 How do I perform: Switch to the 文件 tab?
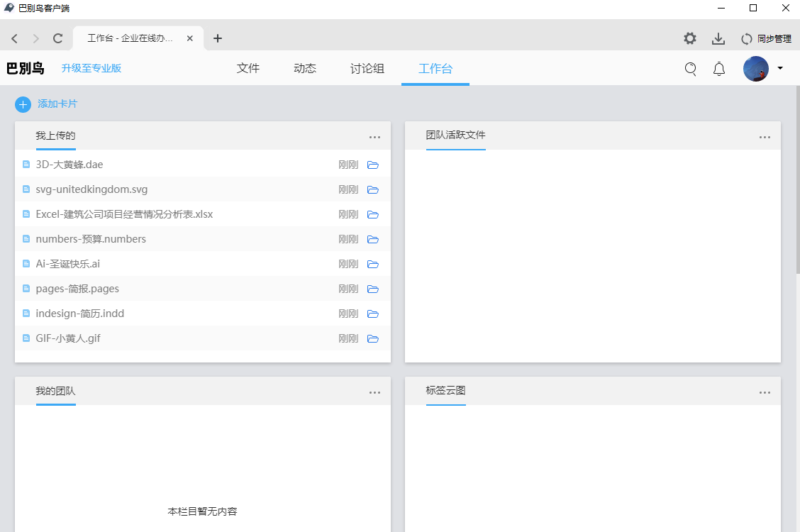click(248, 69)
